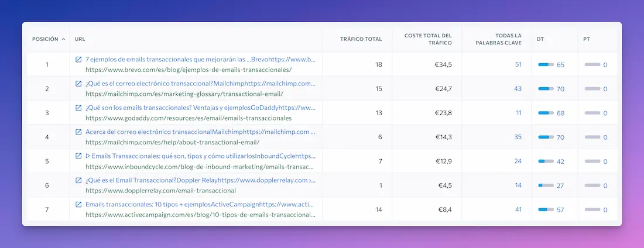
Task: Click the Tráfico Total column header
Action: coord(361,39)
